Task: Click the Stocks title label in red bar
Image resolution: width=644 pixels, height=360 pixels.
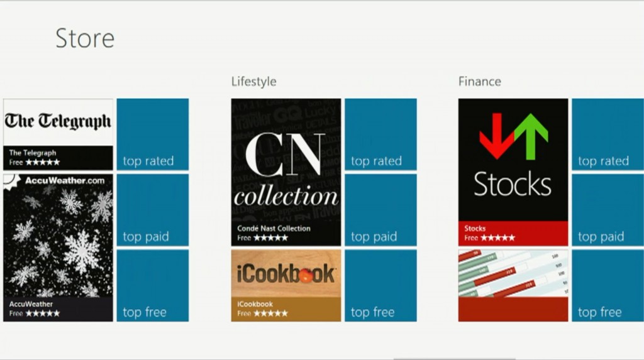Action: (x=475, y=228)
